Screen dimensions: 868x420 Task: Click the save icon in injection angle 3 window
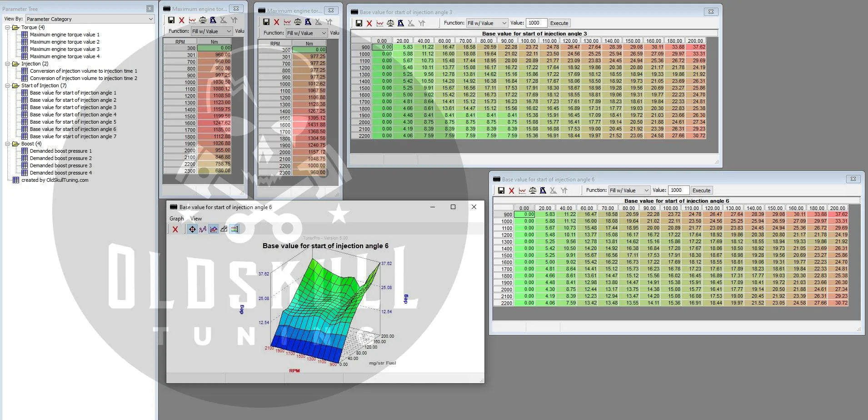[359, 23]
